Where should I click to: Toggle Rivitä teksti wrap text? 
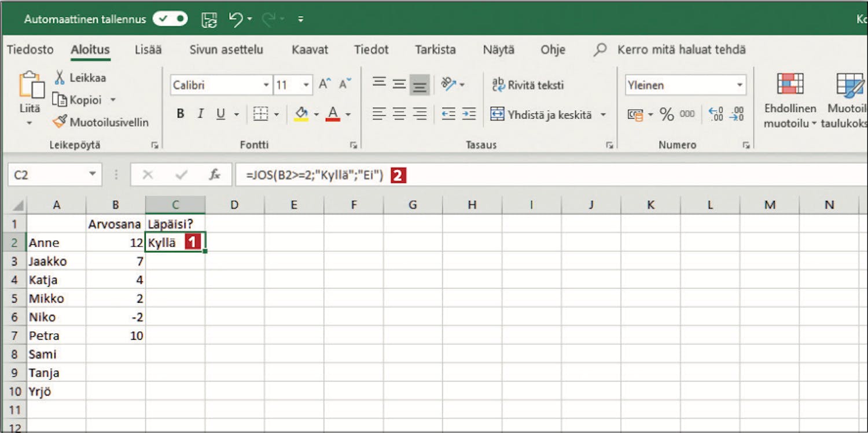(x=528, y=85)
